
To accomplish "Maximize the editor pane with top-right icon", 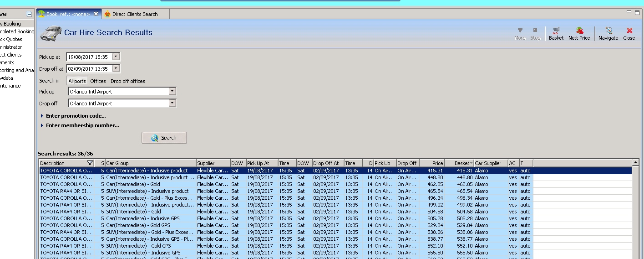I will click(637, 13).
